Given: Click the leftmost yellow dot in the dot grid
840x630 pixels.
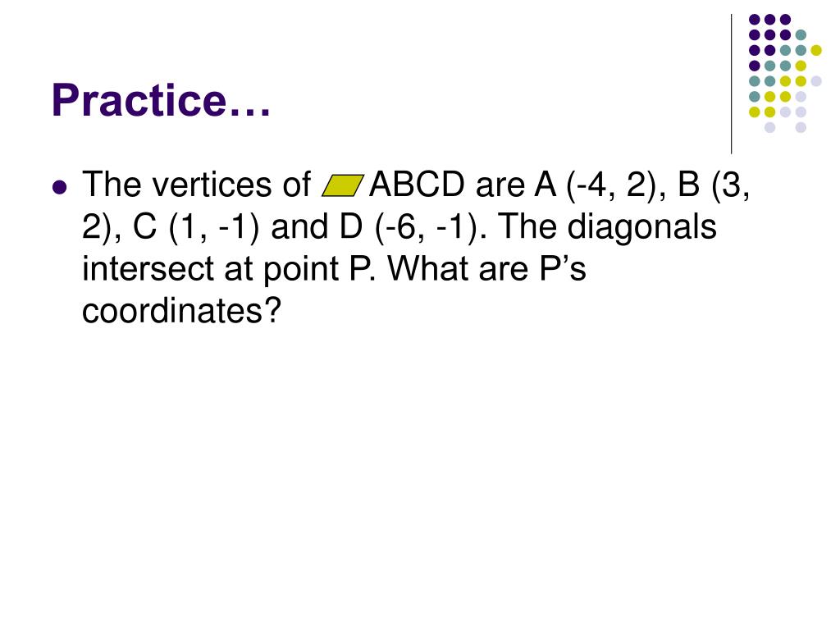Looking at the screenshot, I should 755,112.
